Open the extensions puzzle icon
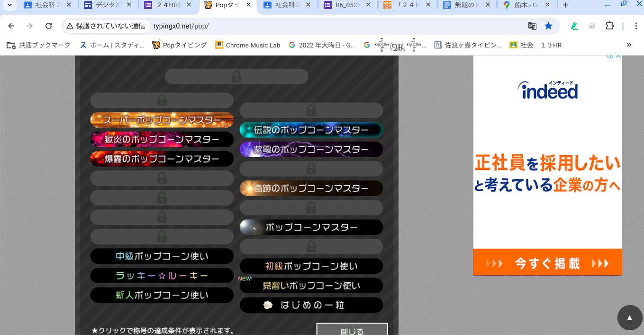This screenshot has width=644, height=335. pyautogui.click(x=610, y=26)
